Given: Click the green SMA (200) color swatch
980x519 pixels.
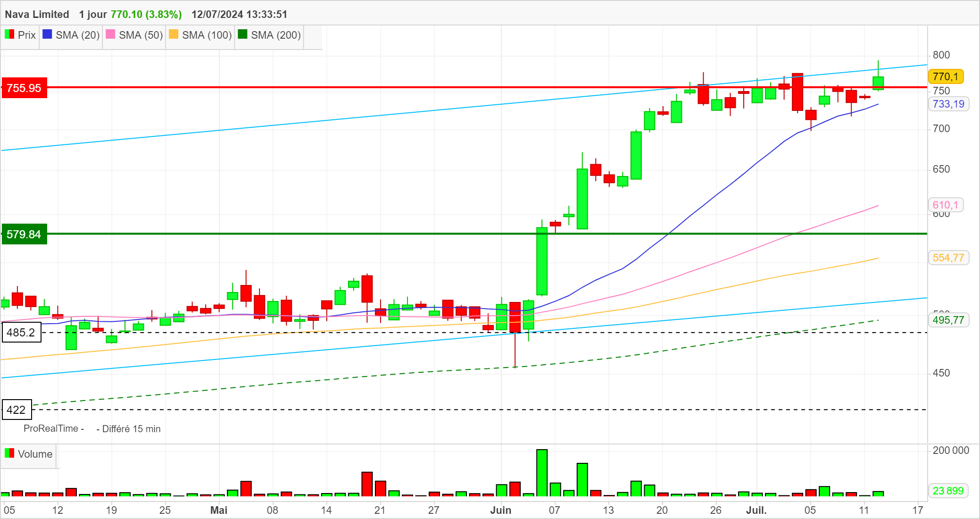Looking at the screenshot, I should (x=242, y=34).
